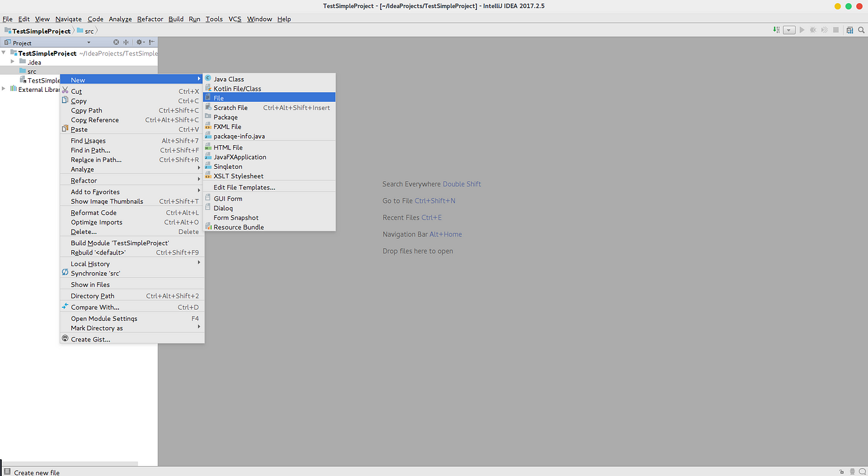
Task: Choose Build Module 'TestSimpleProject'
Action: (x=132, y=243)
